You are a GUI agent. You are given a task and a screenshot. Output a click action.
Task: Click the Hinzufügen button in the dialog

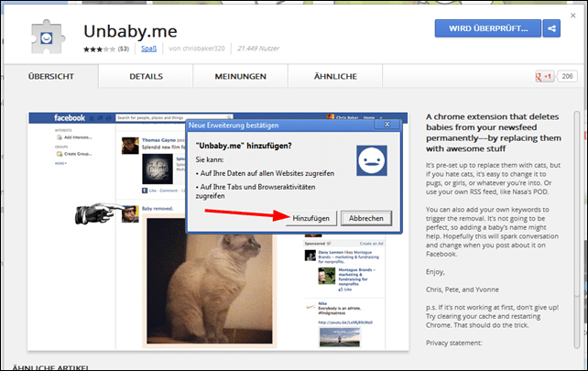tap(310, 218)
